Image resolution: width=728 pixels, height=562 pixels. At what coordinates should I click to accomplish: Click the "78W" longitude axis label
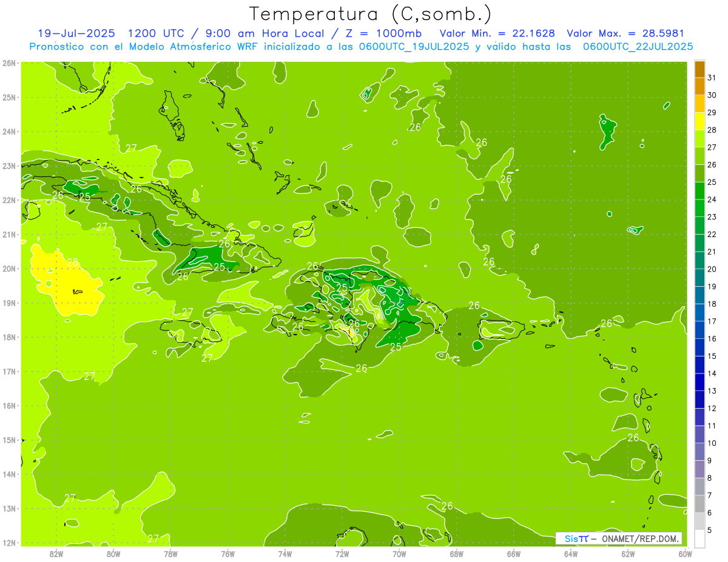(170, 553)
